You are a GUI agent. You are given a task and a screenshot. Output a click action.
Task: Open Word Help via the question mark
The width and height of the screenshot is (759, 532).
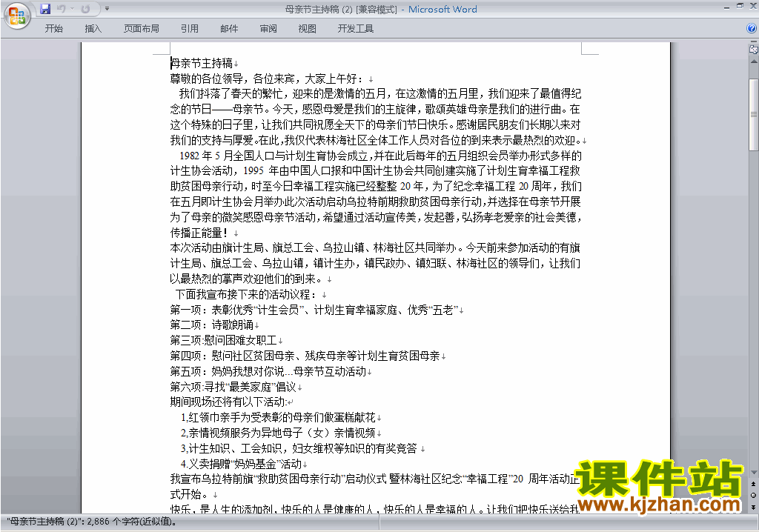coord(752,29)
